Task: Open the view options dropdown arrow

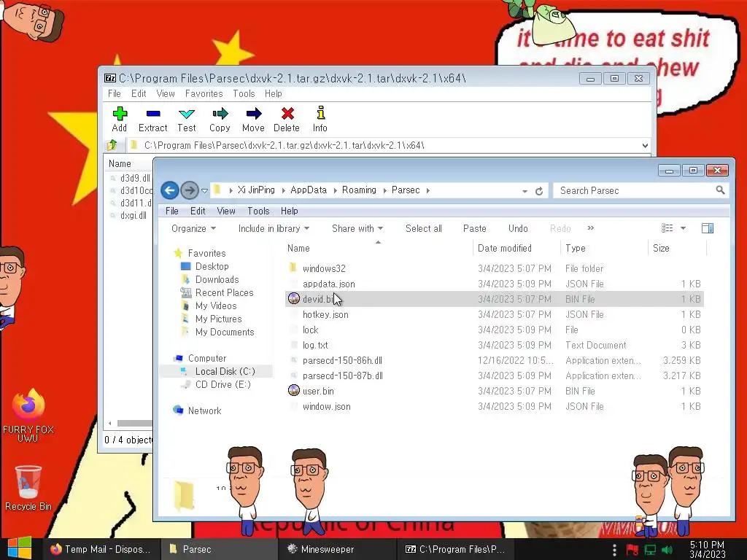Action: click(x=683, y=228)
